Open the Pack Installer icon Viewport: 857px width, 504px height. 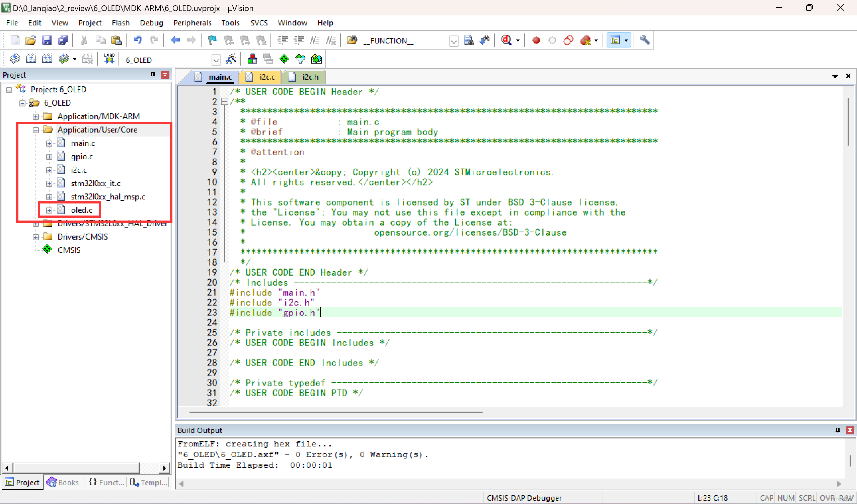point(316,59)
